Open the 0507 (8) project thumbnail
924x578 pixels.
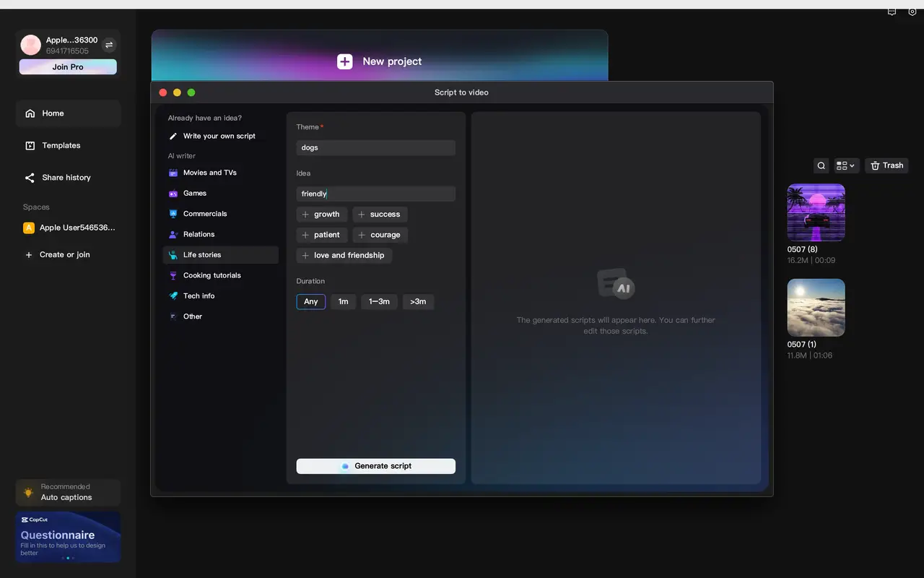816,212
